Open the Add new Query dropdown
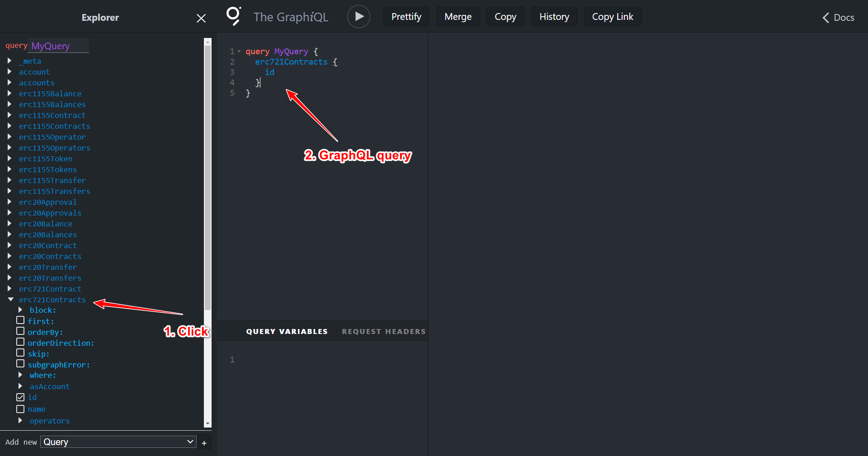 118,442
